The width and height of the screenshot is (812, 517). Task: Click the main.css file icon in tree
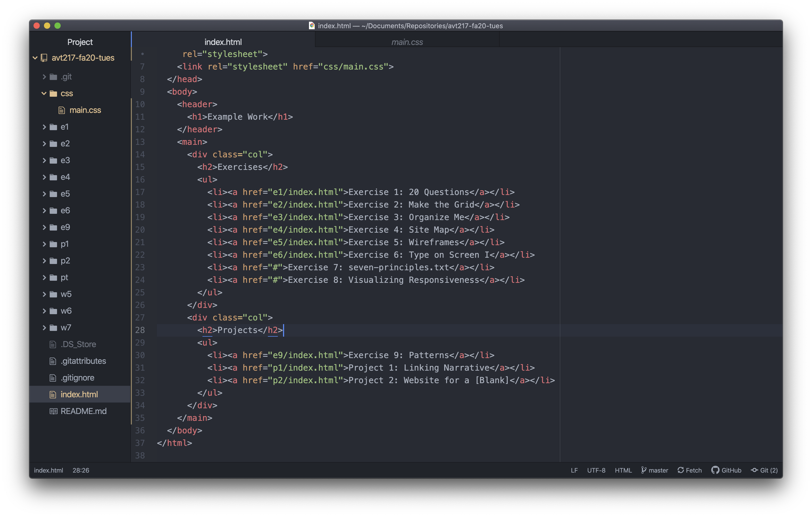(x=62, y=110)
